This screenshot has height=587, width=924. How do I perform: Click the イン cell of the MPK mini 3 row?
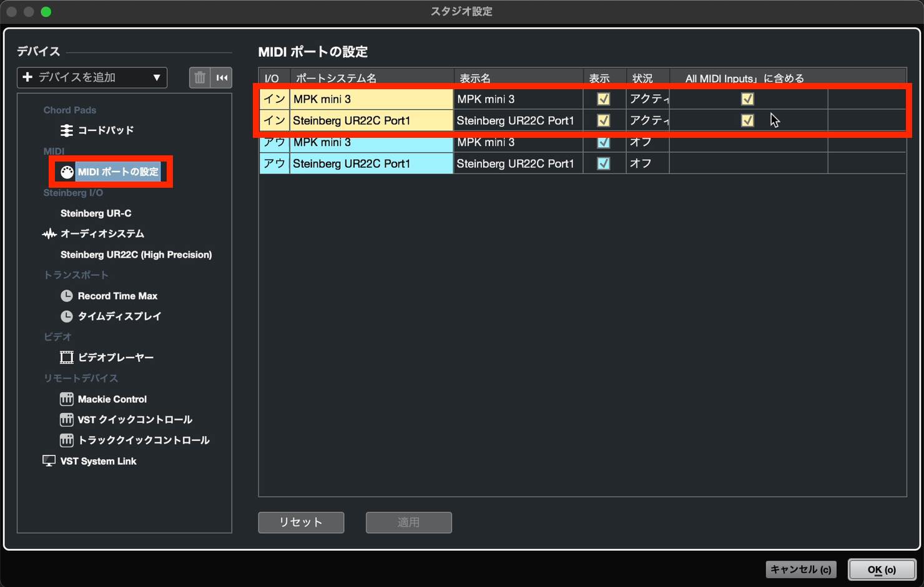click(x=274, y=99)
